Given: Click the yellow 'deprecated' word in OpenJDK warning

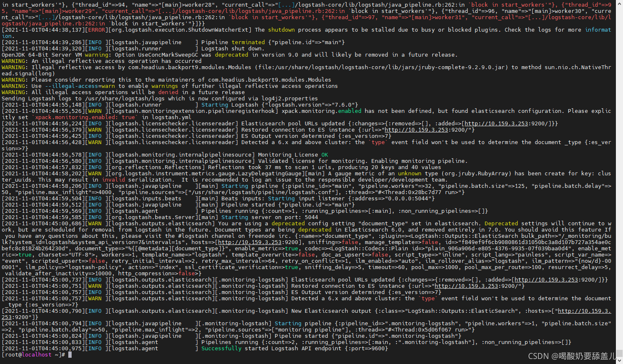Looking at the screenshot, I should pyautogui.click(x=232, y=55).
